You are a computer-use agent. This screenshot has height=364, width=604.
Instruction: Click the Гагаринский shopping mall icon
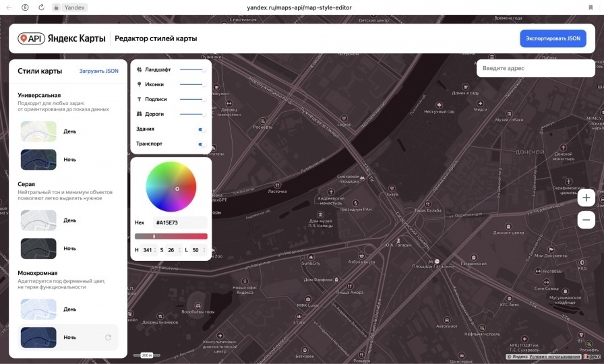pyautogui.click(x=473, y=257)
